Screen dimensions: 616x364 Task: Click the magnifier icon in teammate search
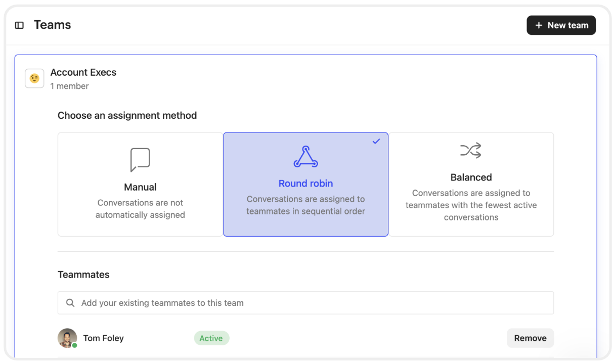click(x=70, y=303)
